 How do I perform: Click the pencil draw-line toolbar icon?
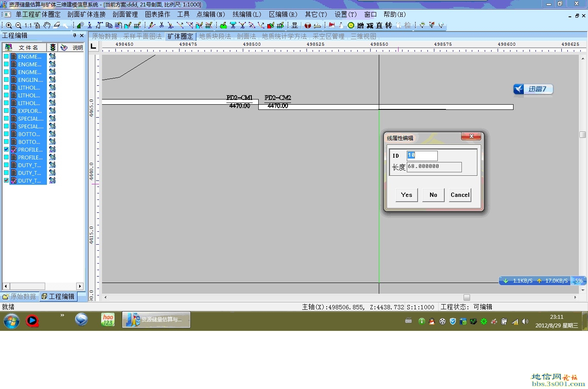point(152,25)
